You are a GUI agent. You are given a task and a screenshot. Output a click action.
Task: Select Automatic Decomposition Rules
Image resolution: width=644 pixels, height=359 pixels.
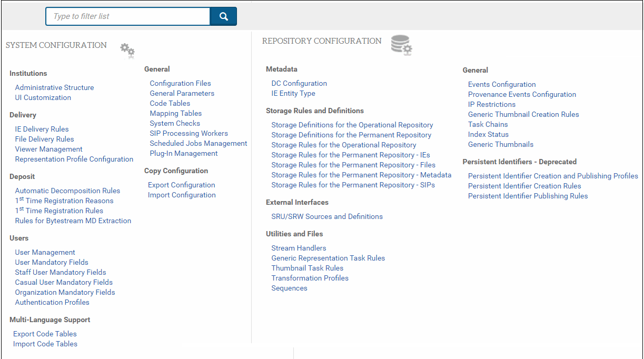tap(67, 191)
